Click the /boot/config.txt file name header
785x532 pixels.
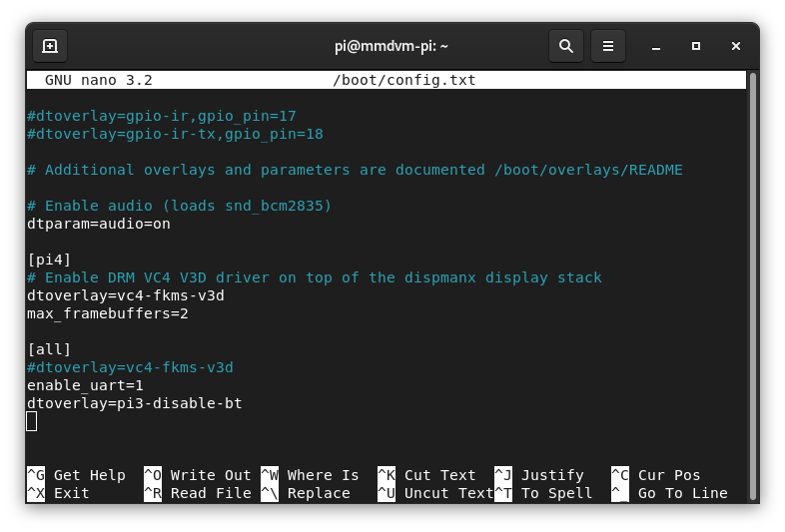pos(404,80)
